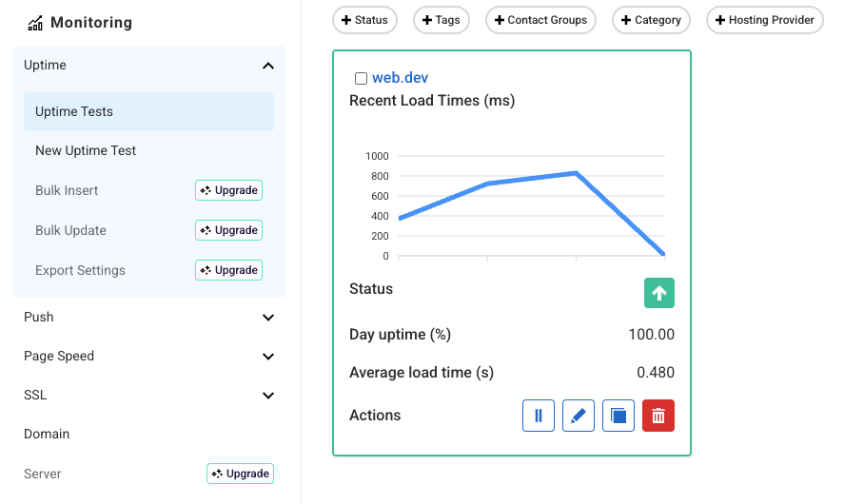Click the Monitoring title text
The width and height of the screenshot is (844, 504).
pyautogui.click(x=91, y=23)
